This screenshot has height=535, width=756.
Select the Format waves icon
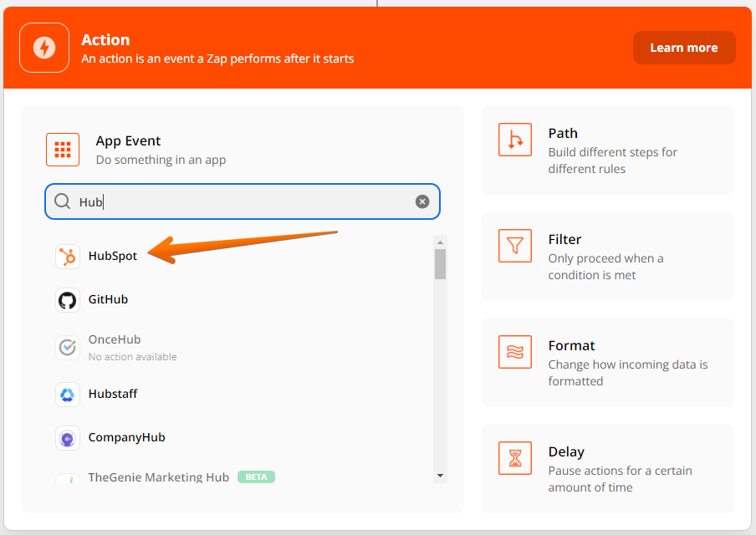coord(515,352)
